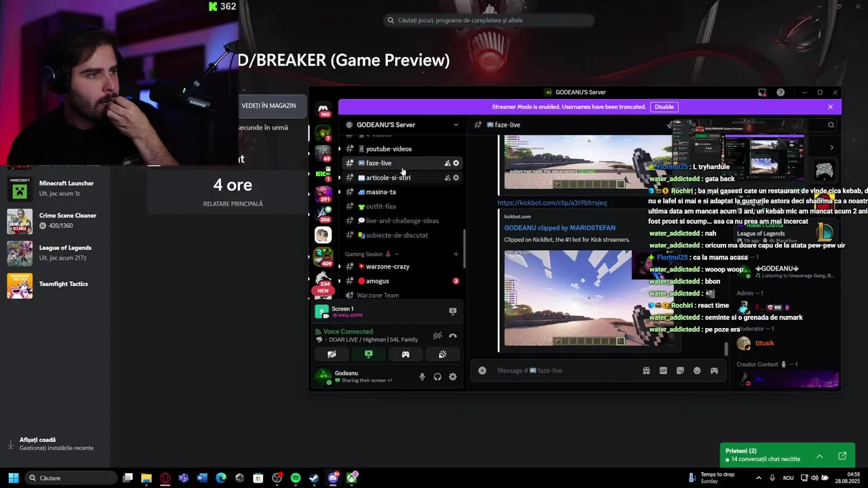
Task: Open the Discord server with 206 badge
Action: coord(323,214)
